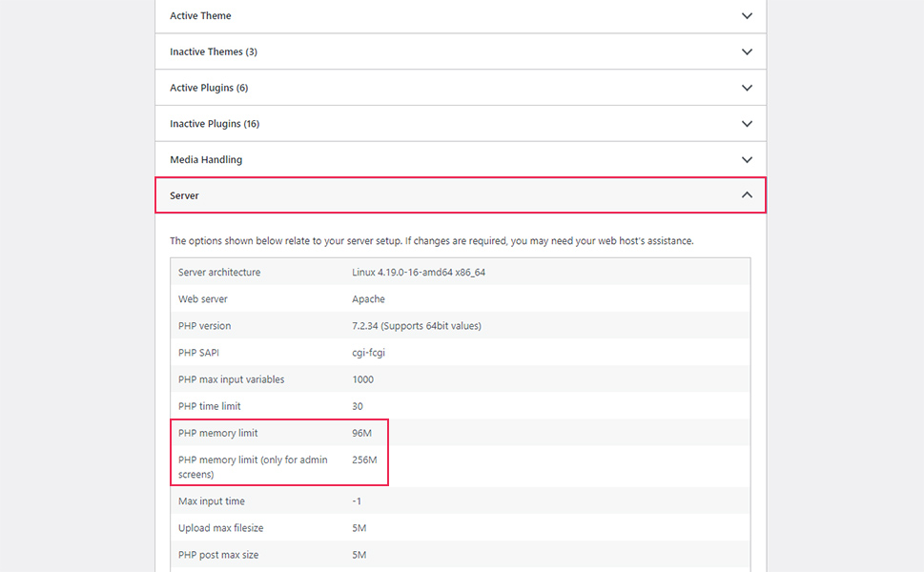924x572 pixels.
Task: Expand Media Handling chevron arrow
Action: click(x=747, y=159)
